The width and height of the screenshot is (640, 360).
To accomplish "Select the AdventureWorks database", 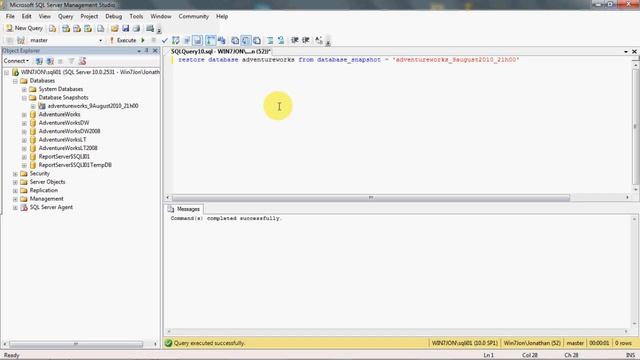I will 59,115.
